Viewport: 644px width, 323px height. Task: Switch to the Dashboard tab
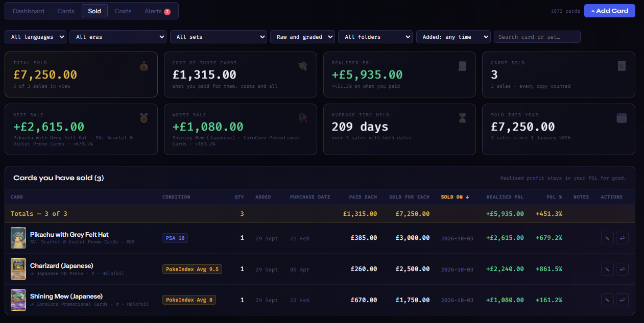[29, 11]
